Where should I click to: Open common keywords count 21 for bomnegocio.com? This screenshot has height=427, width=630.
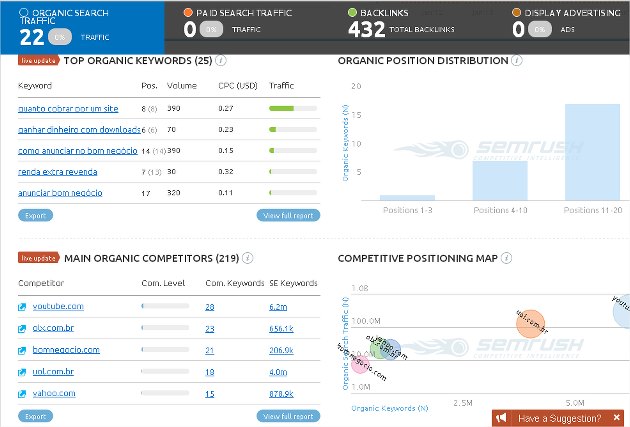pos(209,351)
